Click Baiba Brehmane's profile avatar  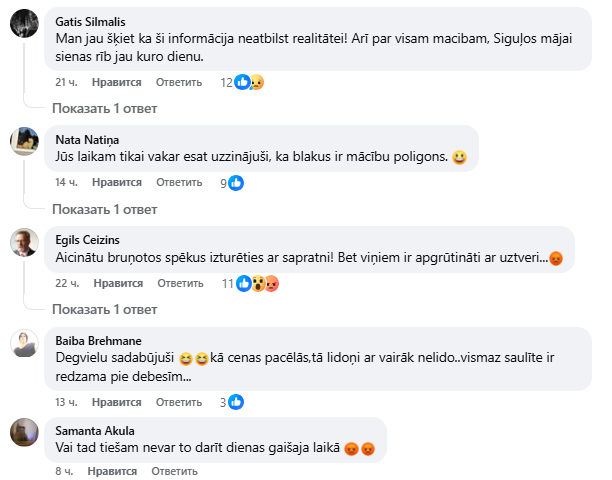[25, 343]
